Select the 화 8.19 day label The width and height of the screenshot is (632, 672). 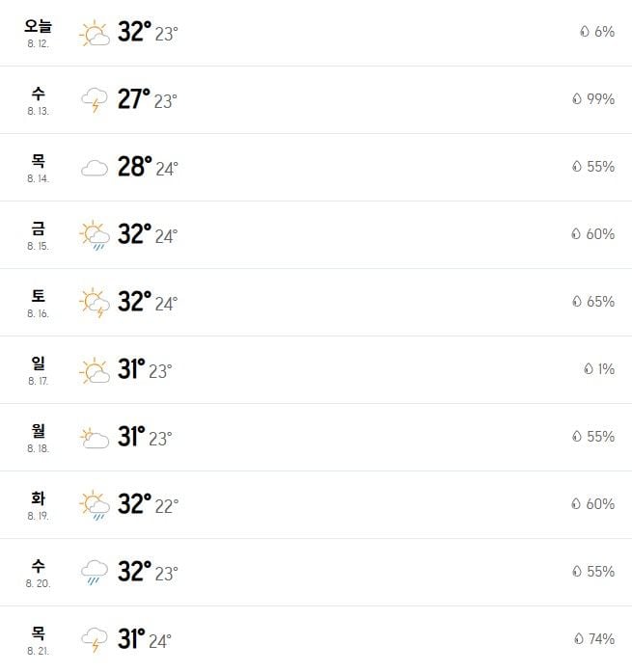coord(39,505)
